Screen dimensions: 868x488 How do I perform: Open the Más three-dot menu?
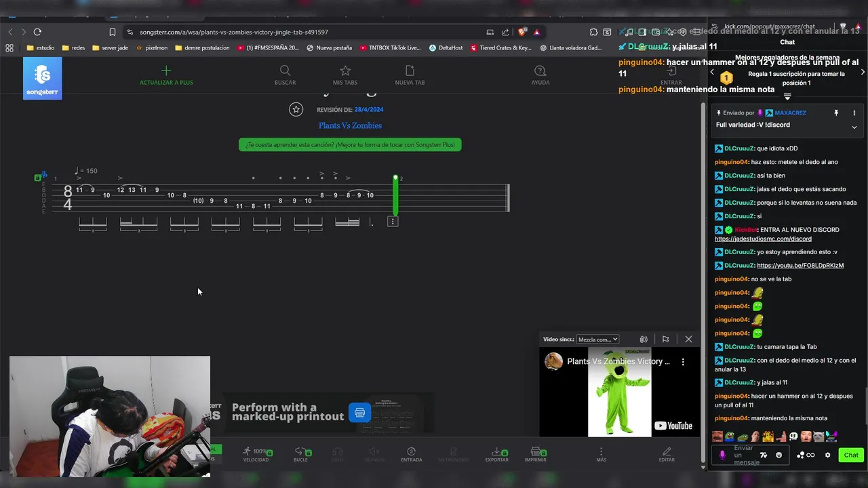tap(601, 454)
